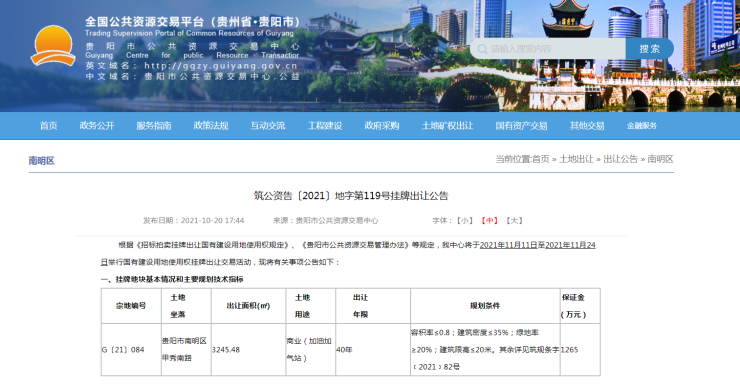Click the orange sun site logo
Image resolution: width=740 pixels, height=389 pixels.
pyautogui.click(x=53, y=46)
